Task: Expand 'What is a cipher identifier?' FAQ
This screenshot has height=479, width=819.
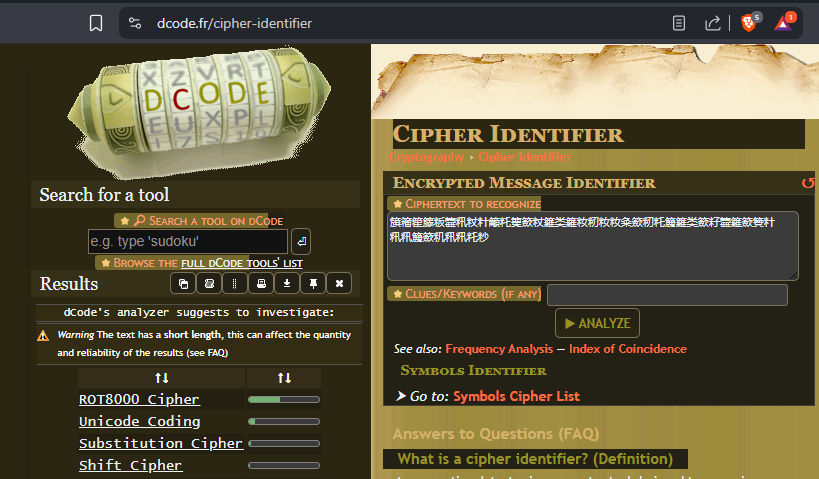Action: click(x=535, y=459)
